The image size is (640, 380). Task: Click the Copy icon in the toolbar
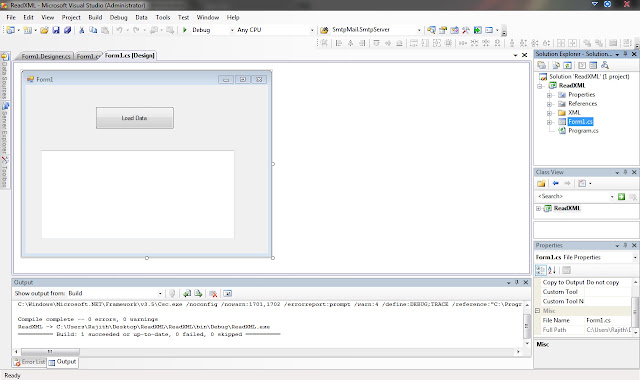(93, 30)
